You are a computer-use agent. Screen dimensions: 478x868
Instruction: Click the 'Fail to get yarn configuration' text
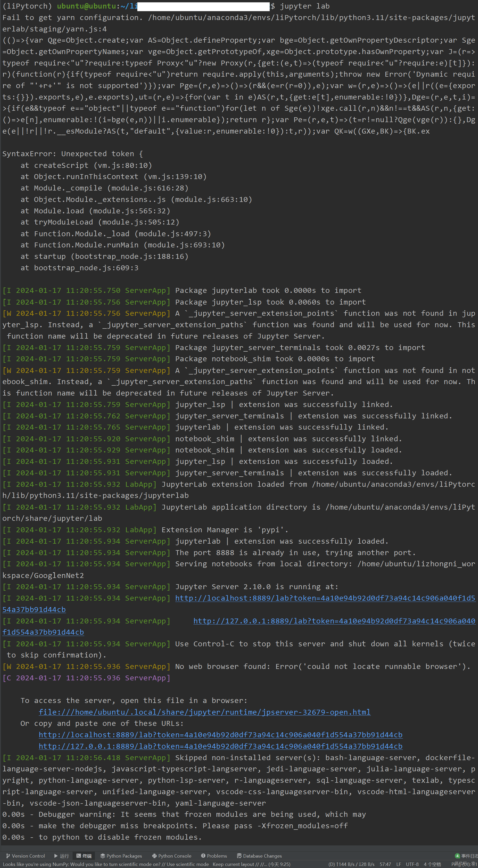coord(73,17)
